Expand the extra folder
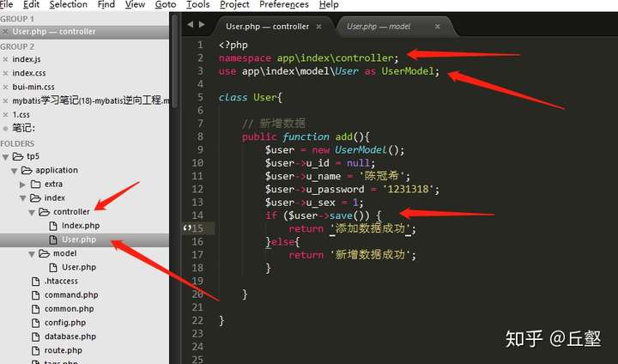 23,185
